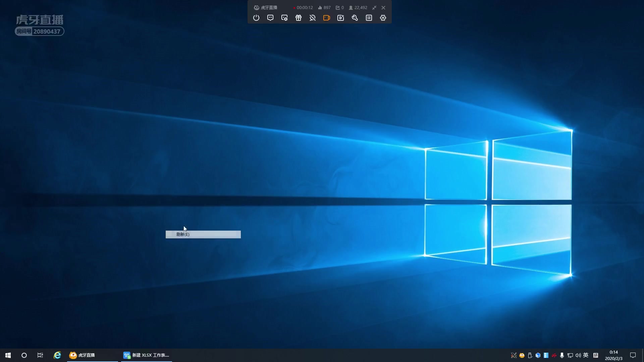Open the chat/comments panel

tap(270, 18)
